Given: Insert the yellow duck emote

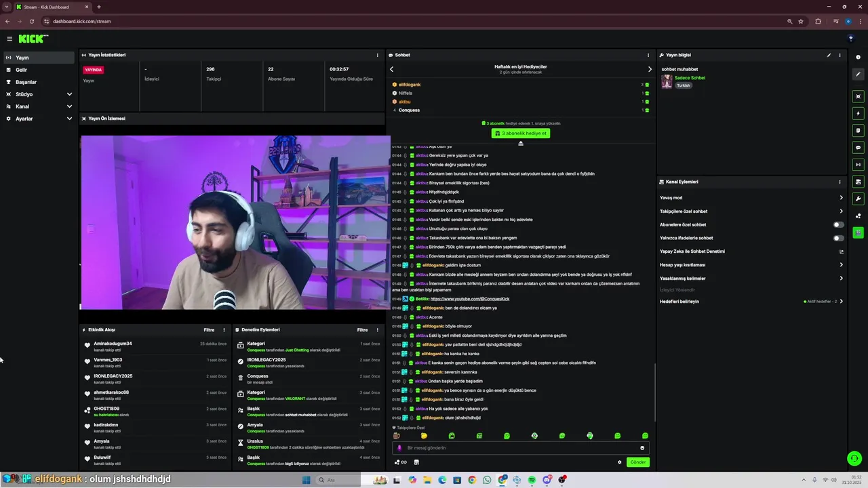Looking at the screenshot, I should pyautogui.click(x=424, y=436).
